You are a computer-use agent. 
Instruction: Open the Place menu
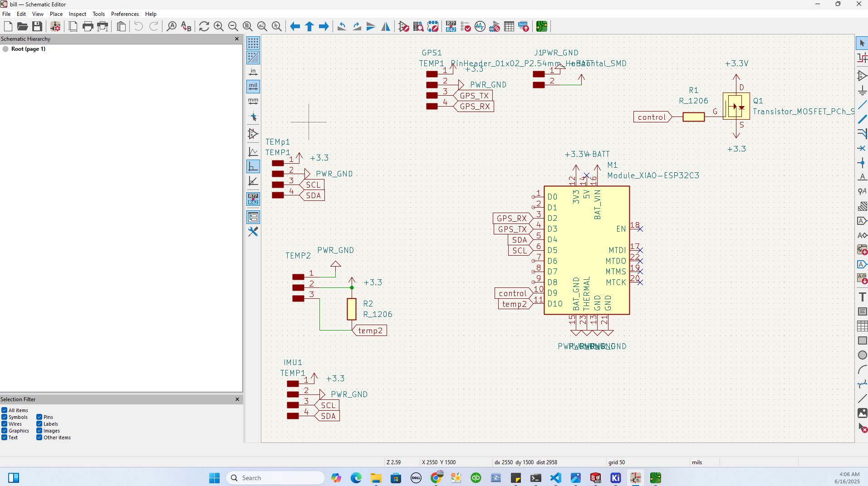pyautogui.click(x=56, y=14)
